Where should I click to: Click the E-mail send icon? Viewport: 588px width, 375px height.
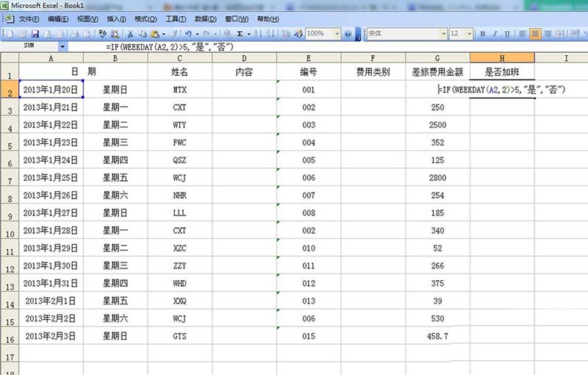click(60, 34)
